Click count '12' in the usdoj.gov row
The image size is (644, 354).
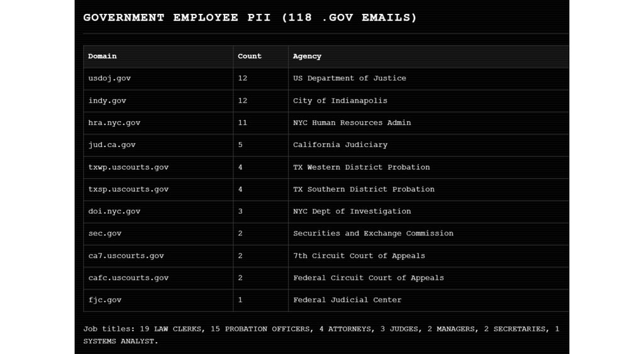coord(260,79)
